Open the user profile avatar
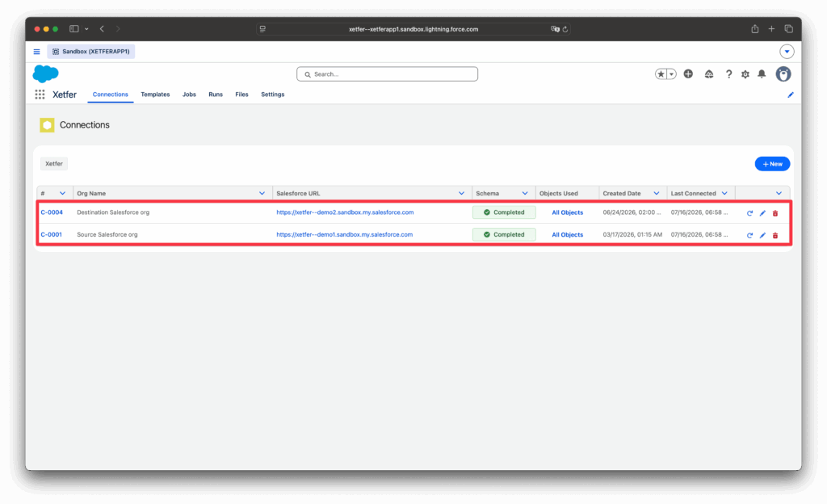827x504 pixels. [783, 74]
